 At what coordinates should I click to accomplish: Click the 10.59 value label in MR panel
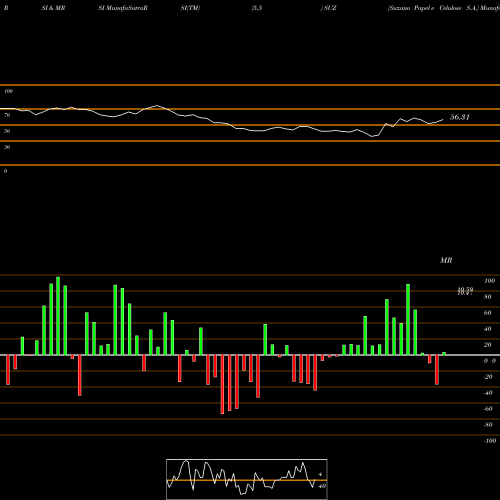(x=465, y=289)
